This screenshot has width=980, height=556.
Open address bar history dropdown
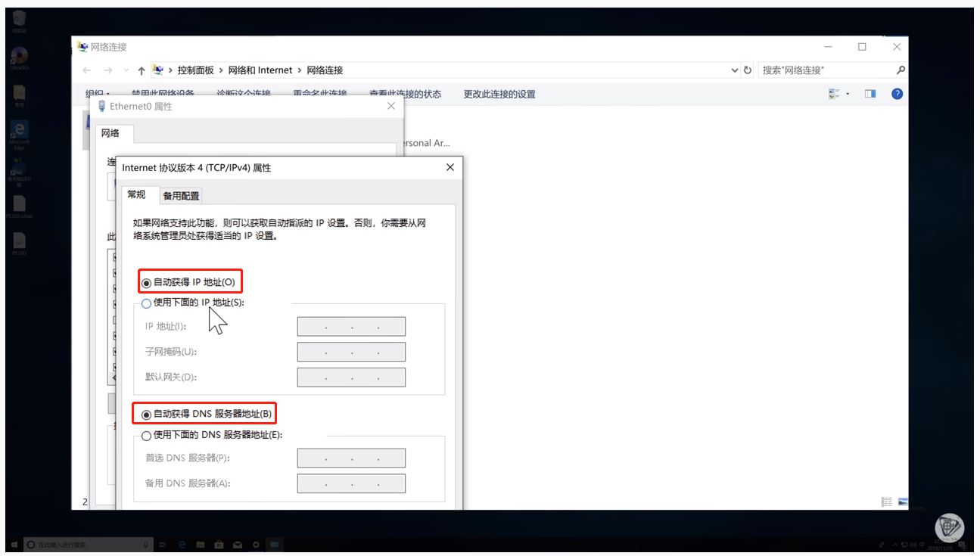[x=735, y=70]
